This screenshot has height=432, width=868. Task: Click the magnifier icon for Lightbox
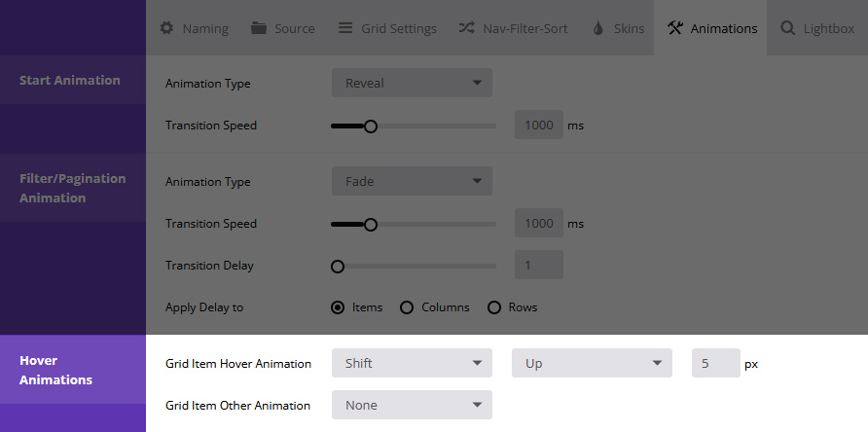tap(787, 28)
